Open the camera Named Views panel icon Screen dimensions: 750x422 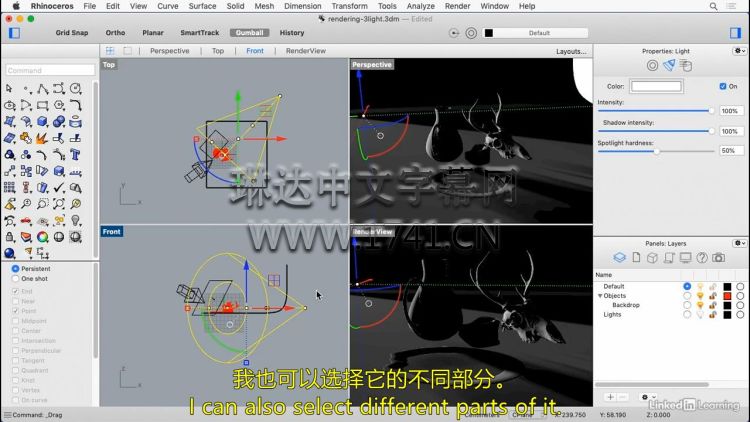[x=718, y=258]
